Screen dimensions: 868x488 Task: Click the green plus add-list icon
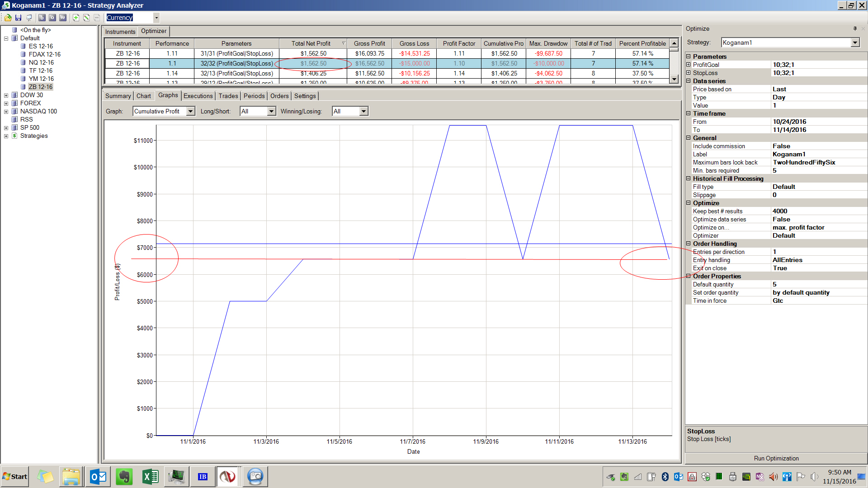pos(76,18)
